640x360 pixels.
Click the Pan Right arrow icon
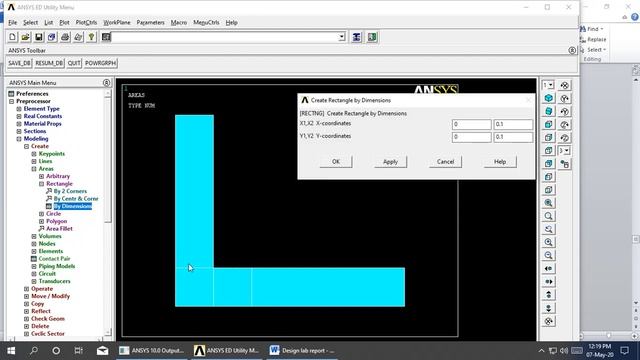click(549, 282)
